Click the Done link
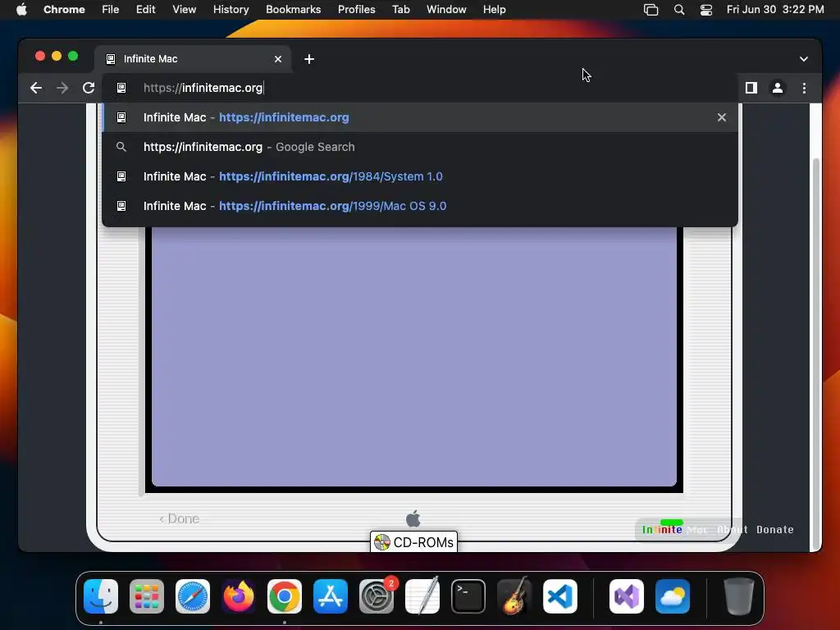840x630 pixels. 180,518
